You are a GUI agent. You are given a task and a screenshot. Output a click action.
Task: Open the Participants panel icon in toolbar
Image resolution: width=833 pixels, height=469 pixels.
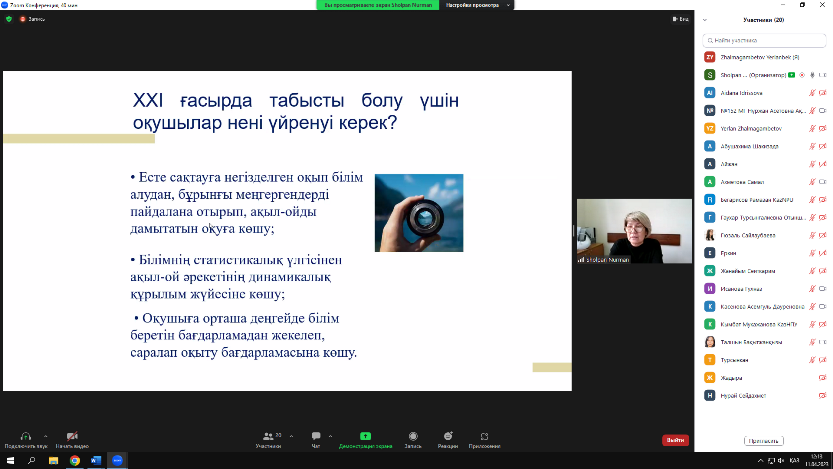point(267,436)
